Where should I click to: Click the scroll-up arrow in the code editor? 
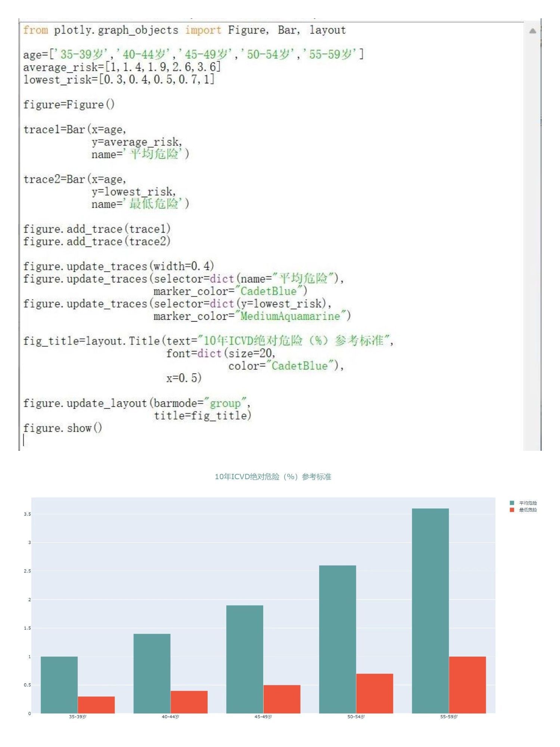coord(532,31)
